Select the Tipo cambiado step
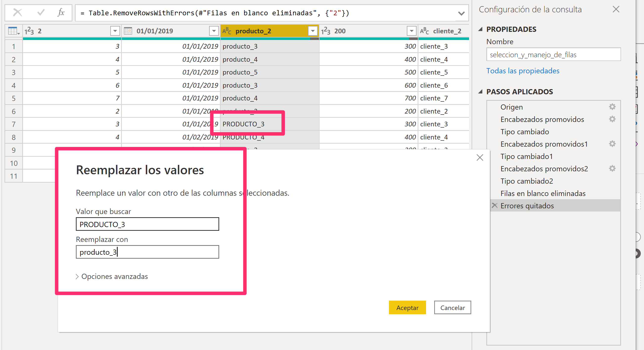 (553, 132)
